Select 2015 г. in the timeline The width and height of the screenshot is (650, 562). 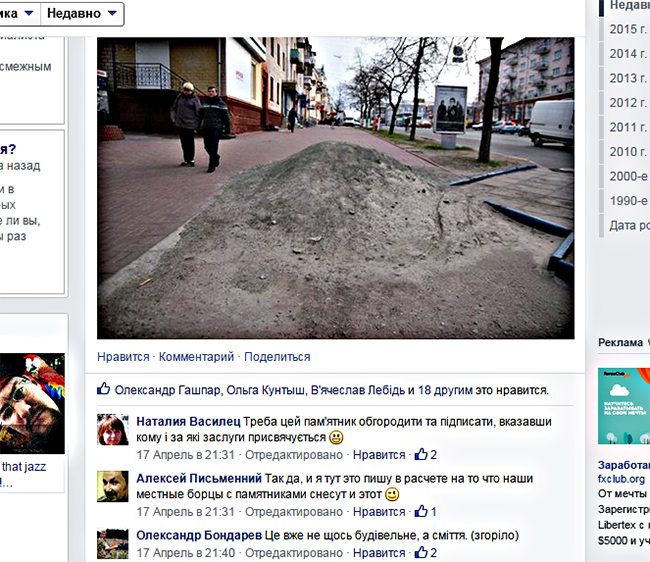click(x=628, y=30)
